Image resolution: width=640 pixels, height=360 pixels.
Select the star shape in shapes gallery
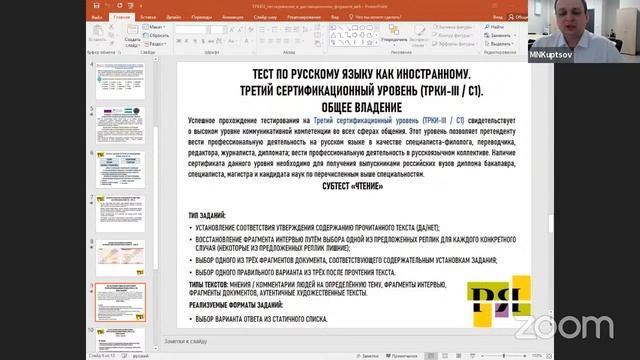point(369,42)
